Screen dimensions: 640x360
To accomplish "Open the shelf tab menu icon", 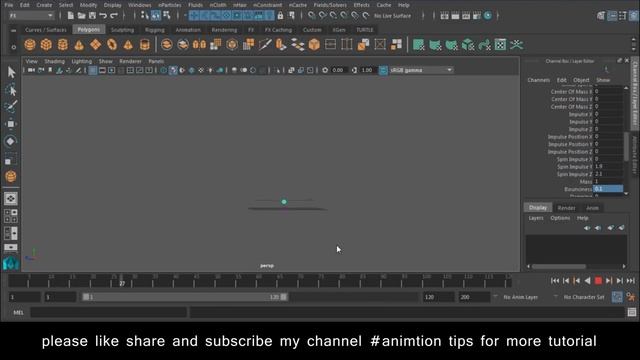I will [13, 30].
